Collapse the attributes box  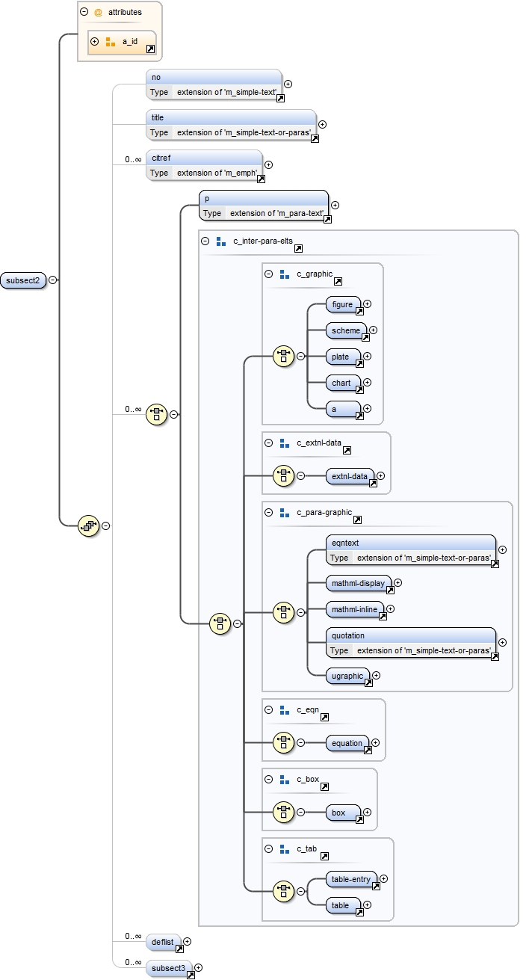coord(84,12)
